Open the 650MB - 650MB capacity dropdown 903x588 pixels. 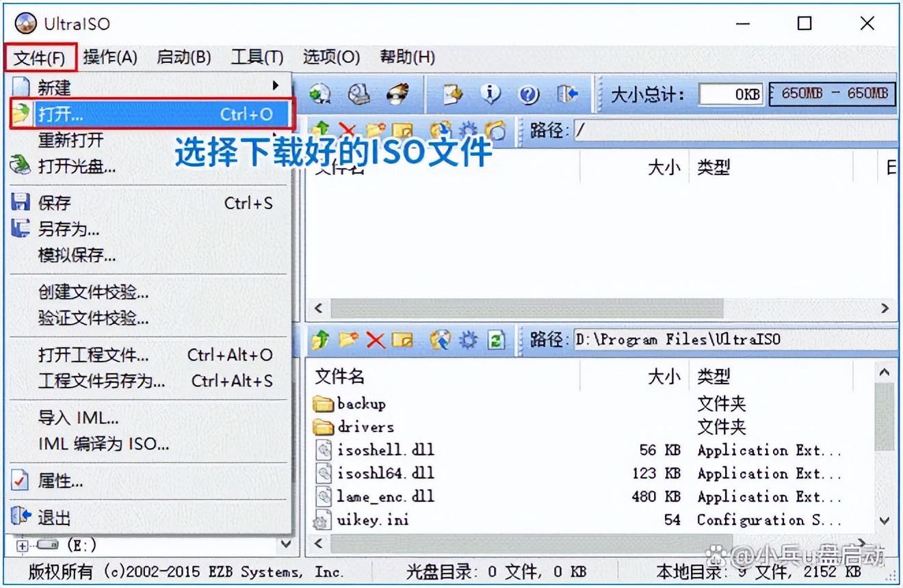tap(832, 94)
